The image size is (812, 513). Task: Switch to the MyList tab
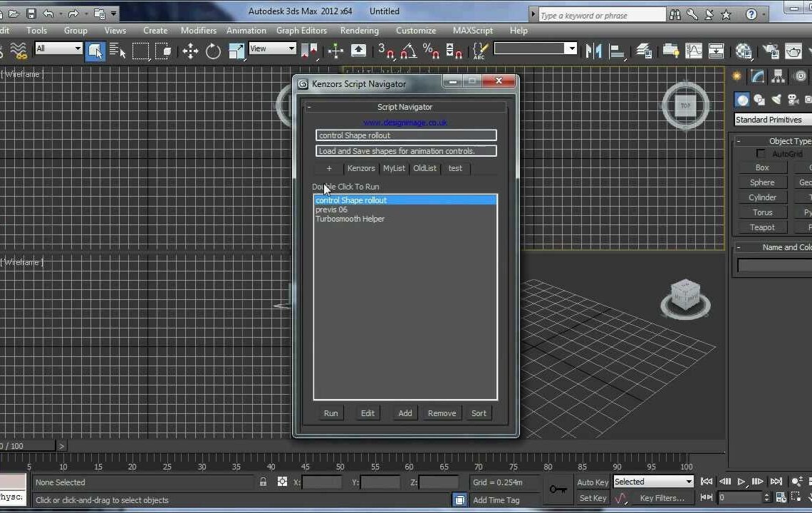point(394,168)
